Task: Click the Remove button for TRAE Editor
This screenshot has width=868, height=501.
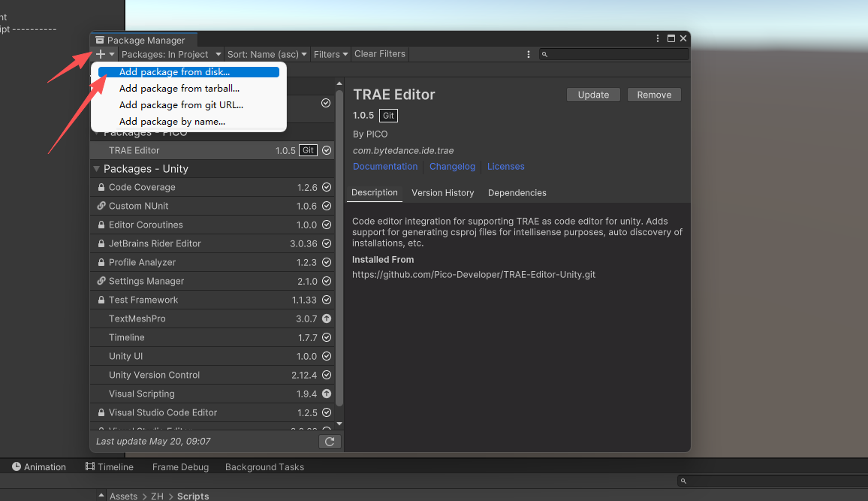Action: point(654,95)
